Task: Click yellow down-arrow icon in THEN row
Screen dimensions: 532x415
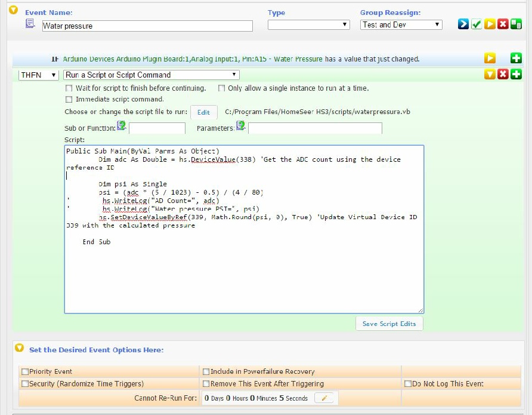Action: [x=490, y=74]
